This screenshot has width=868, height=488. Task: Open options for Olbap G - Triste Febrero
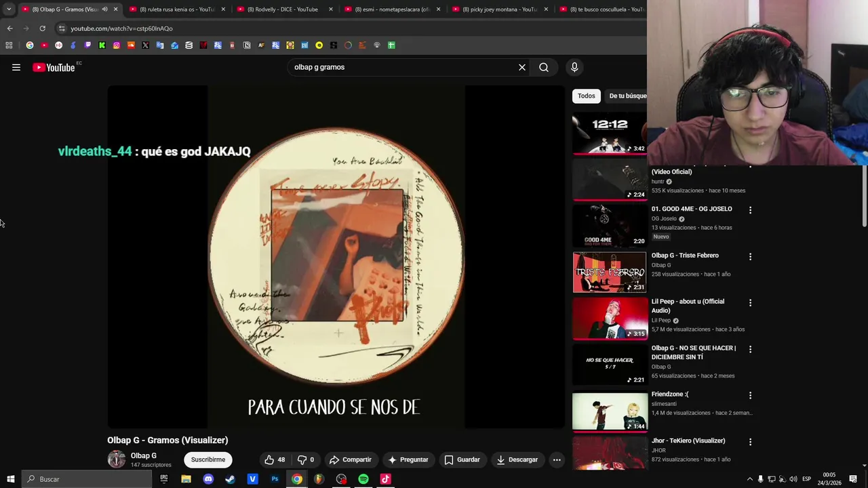[750, 257]
